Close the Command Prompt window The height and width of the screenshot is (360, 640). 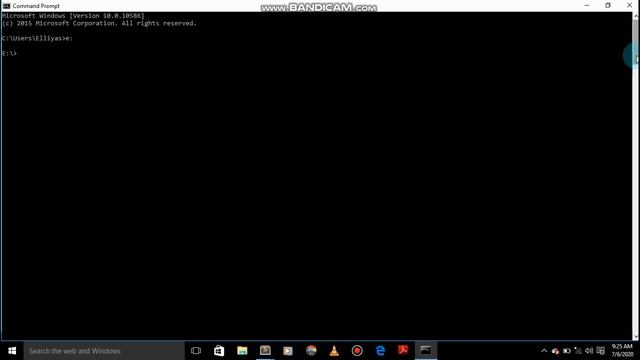(x=629, y=5)
